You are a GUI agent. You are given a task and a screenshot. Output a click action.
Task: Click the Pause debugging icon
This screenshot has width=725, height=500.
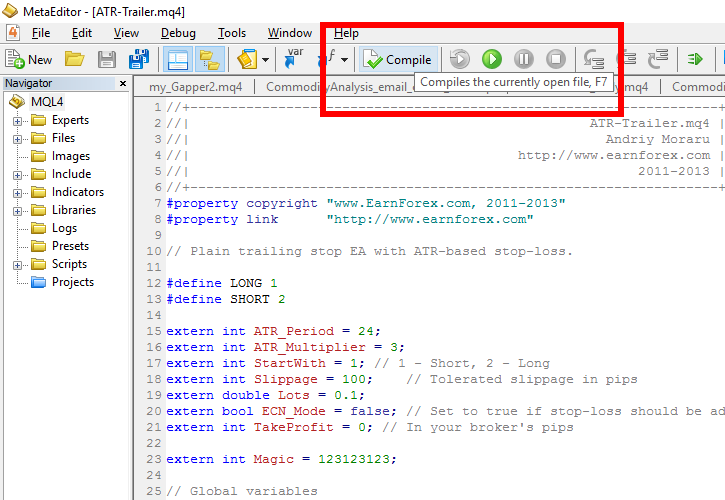[x=523, y=59]
